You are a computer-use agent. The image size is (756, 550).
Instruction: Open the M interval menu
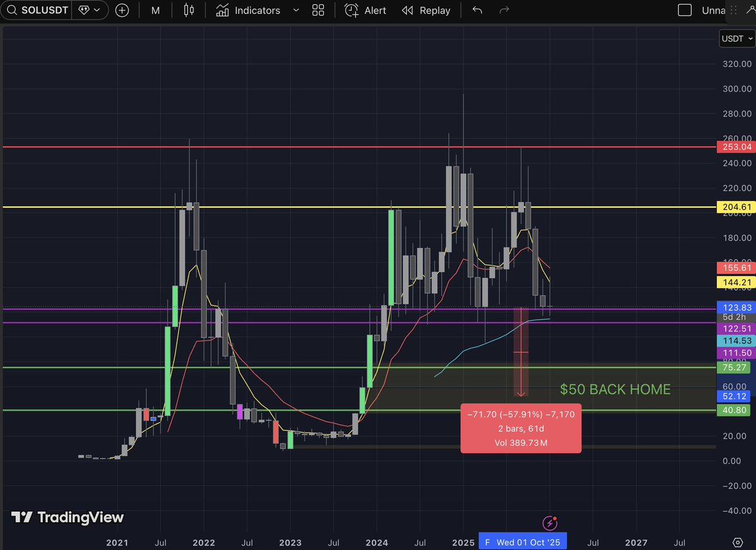155,10
